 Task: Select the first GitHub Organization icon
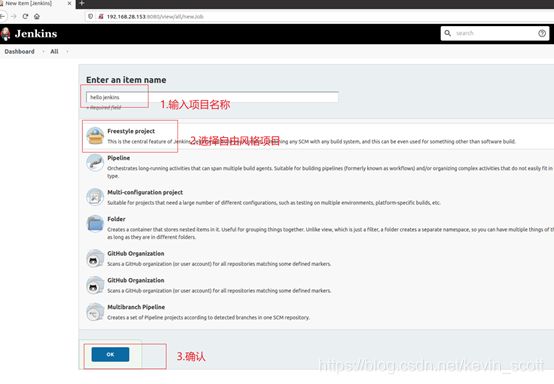click(95, 259)
